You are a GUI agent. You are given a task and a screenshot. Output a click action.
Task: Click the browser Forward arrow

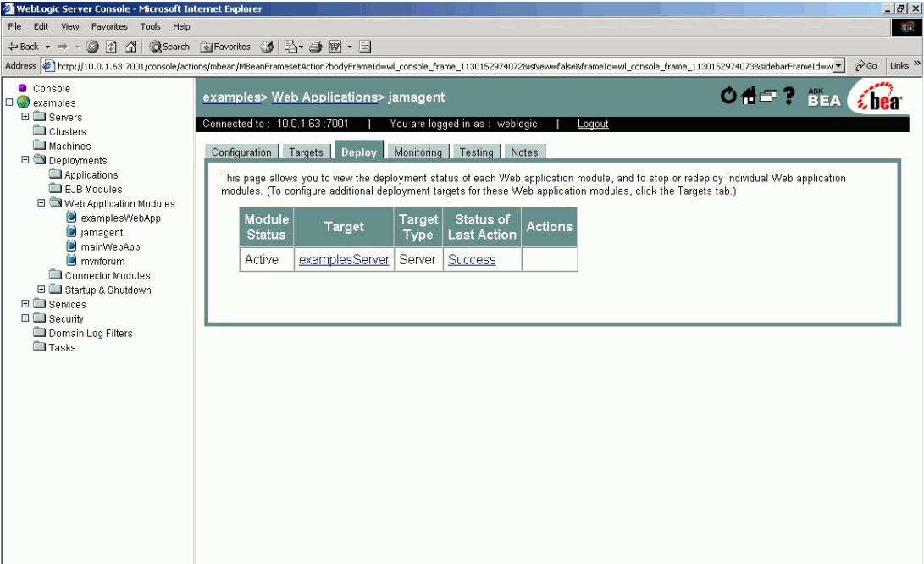(x=63, y=47)
